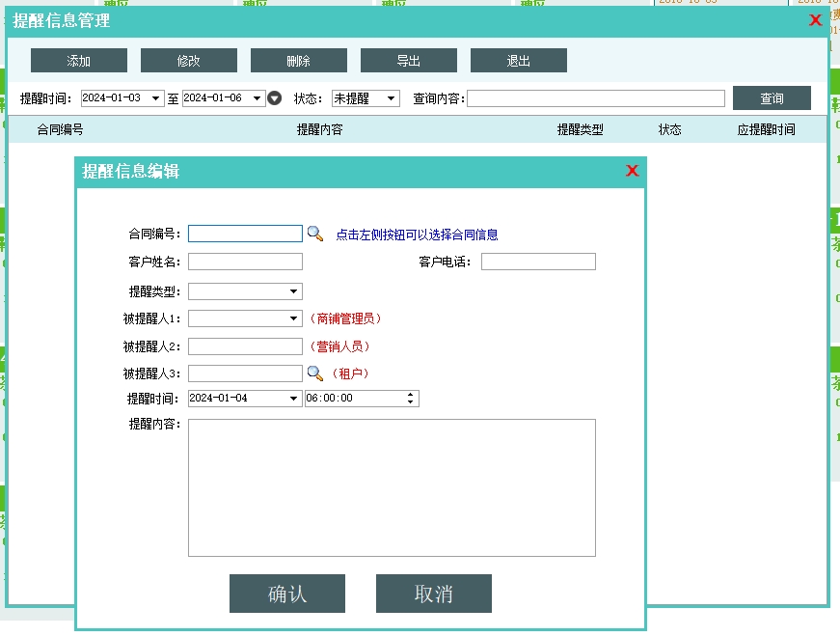Click the 导出 button
This screenshot has height=636, width=840.
tap(409, 61)
